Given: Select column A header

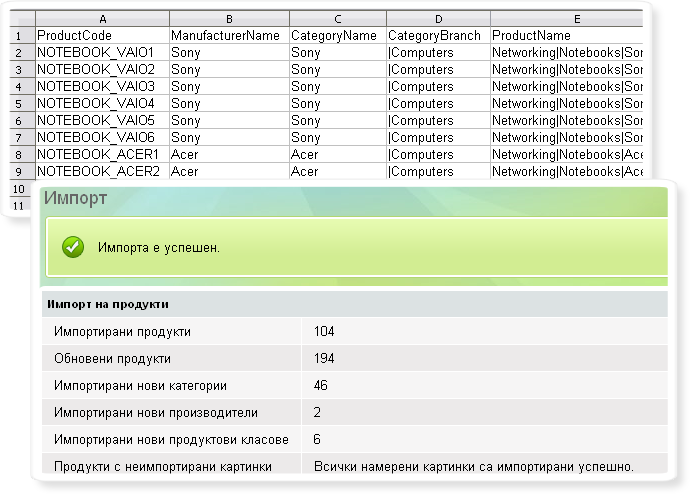Looking at the screenshot, I should pyautogui.click(x=101, y=18).
